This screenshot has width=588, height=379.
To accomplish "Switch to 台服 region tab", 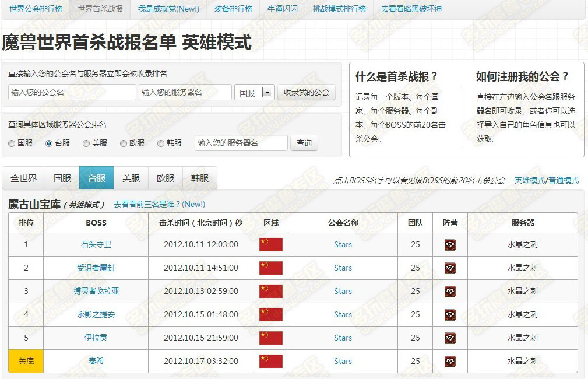I will (x=97, y=178).
